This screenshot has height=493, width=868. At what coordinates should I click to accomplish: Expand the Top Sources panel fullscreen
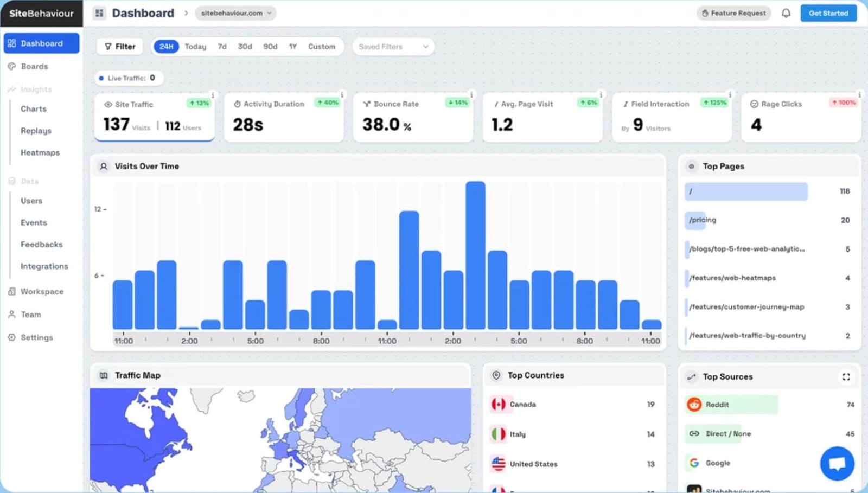point(846,377)
